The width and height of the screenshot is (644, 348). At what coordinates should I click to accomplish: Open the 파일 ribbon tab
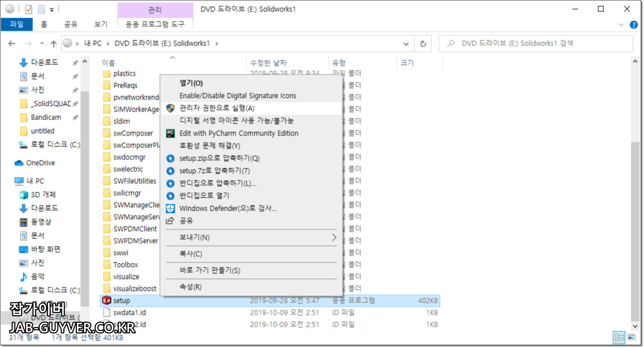click(x=16, y=24)
